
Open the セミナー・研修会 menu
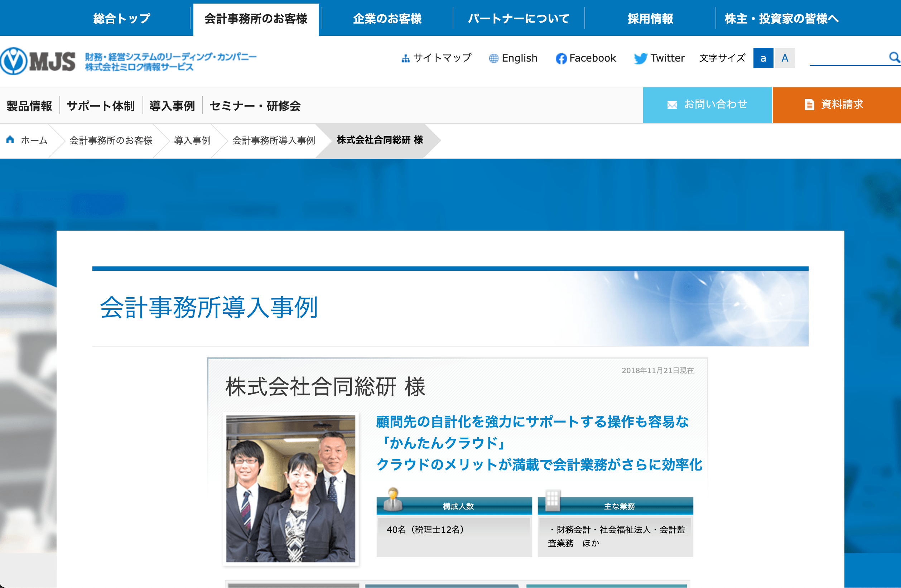coord(255,106)
